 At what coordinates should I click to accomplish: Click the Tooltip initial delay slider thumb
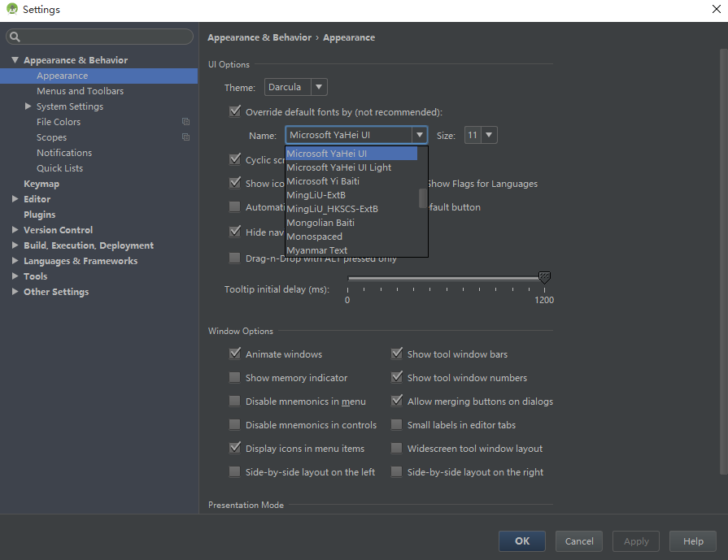coord(544,279)
